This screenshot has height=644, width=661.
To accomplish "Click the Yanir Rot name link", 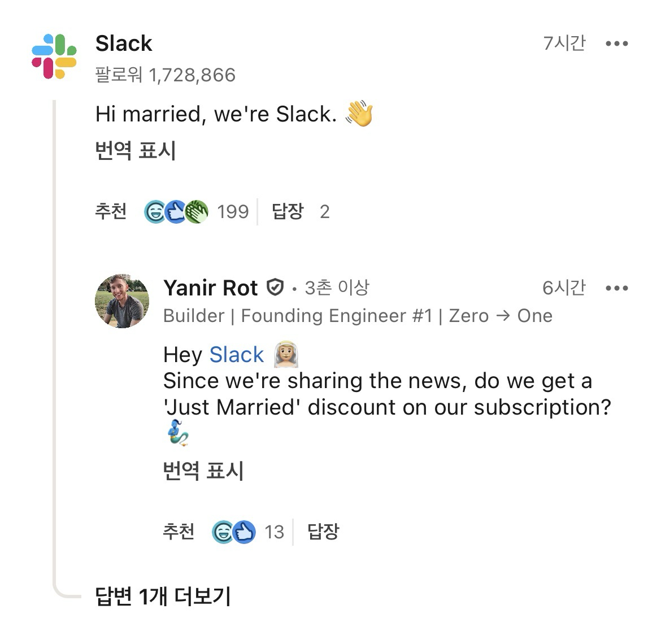I will point(210,288).
